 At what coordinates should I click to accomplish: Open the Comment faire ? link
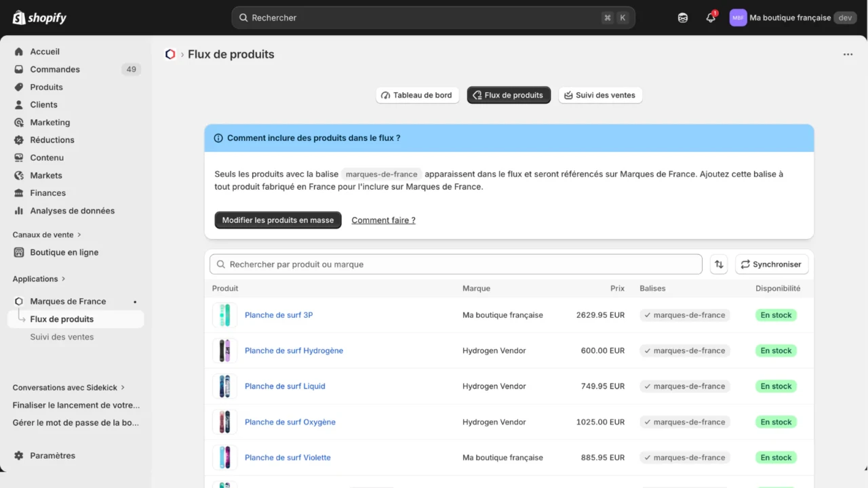click(383, 220)
